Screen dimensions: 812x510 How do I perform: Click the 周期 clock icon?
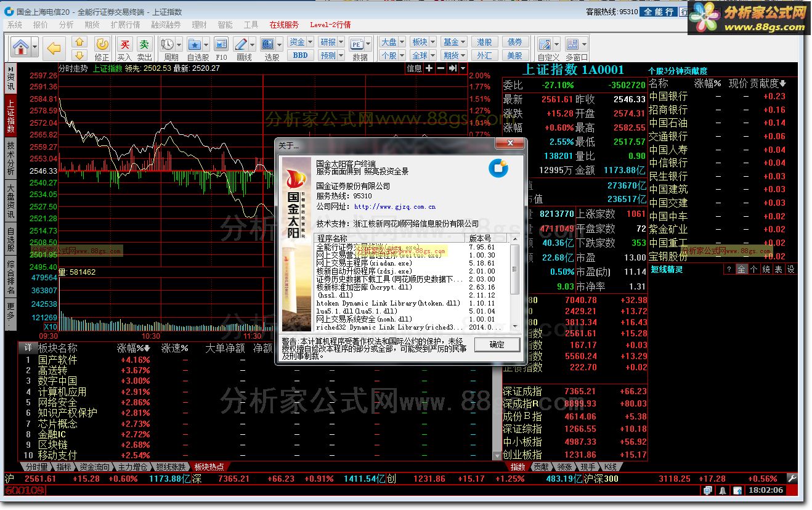[168, 44]
